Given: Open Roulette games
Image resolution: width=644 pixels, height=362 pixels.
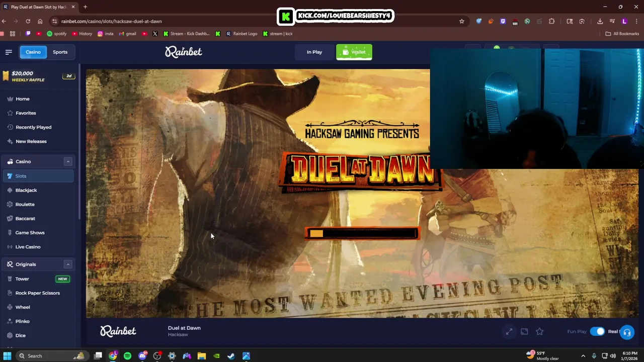Looking at the screenshot, I should click(x=25, y=204).
